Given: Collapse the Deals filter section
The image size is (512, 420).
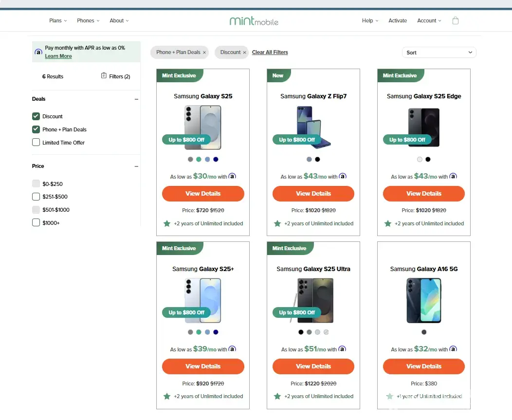Looking at the screenshot, I should click(x=136, y=99).
